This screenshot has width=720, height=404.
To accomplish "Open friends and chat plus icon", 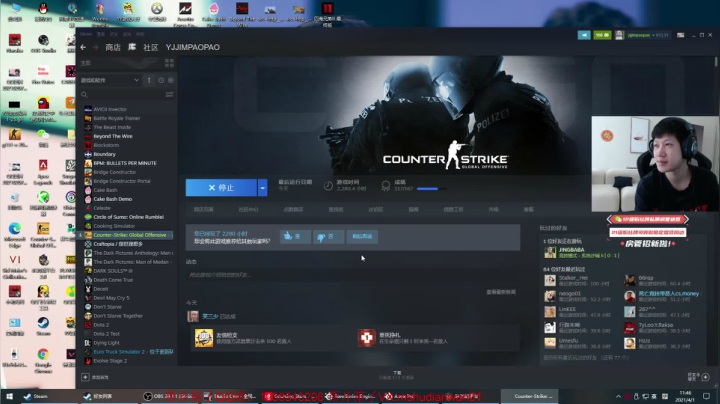I will (706, 377).
